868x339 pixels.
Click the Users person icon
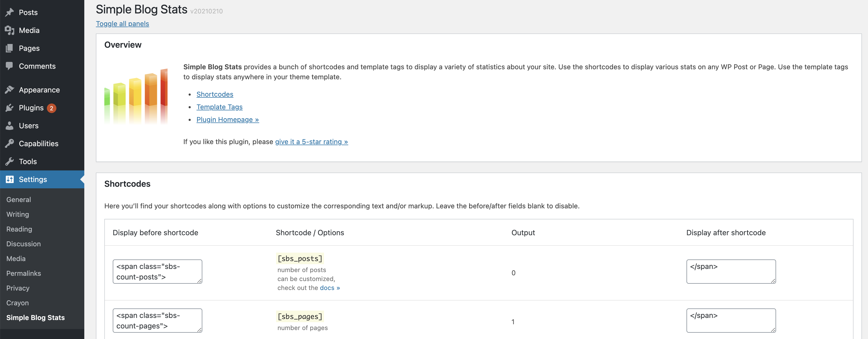(9, 126)
